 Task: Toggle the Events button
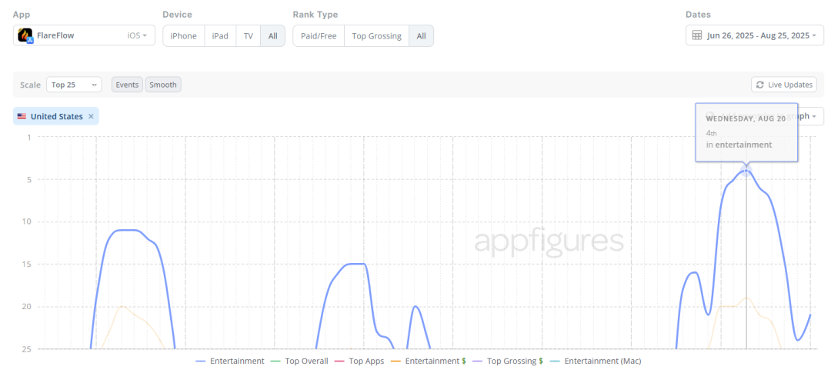click(x=127, y=85)
